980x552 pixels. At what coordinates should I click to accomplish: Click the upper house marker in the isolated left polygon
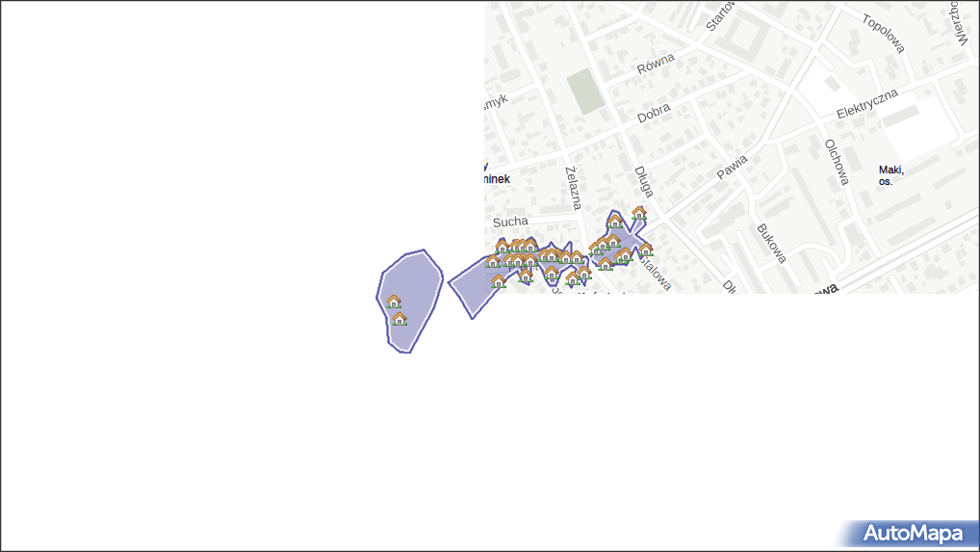coord(394,302)
